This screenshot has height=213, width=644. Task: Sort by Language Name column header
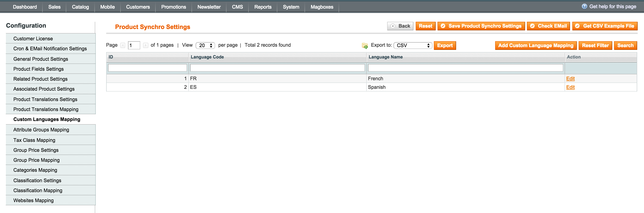(x=386, y=57)
